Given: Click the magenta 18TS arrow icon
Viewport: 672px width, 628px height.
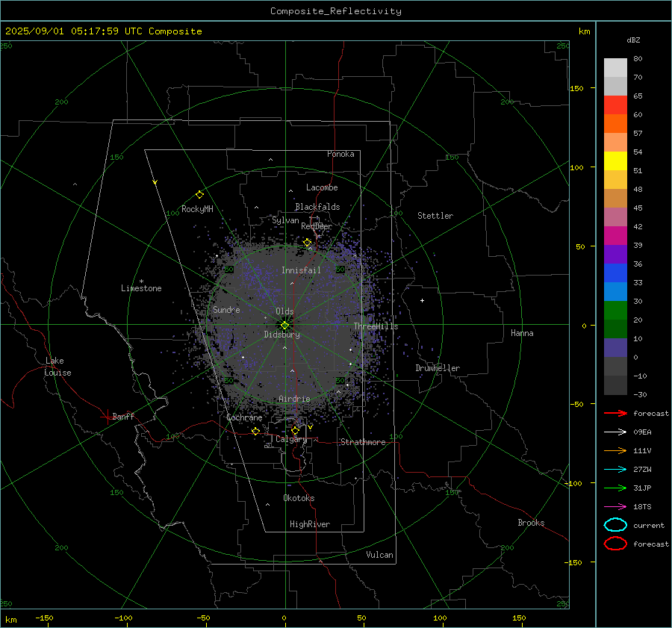Looking at the screenshot, I should coord(615,507).
